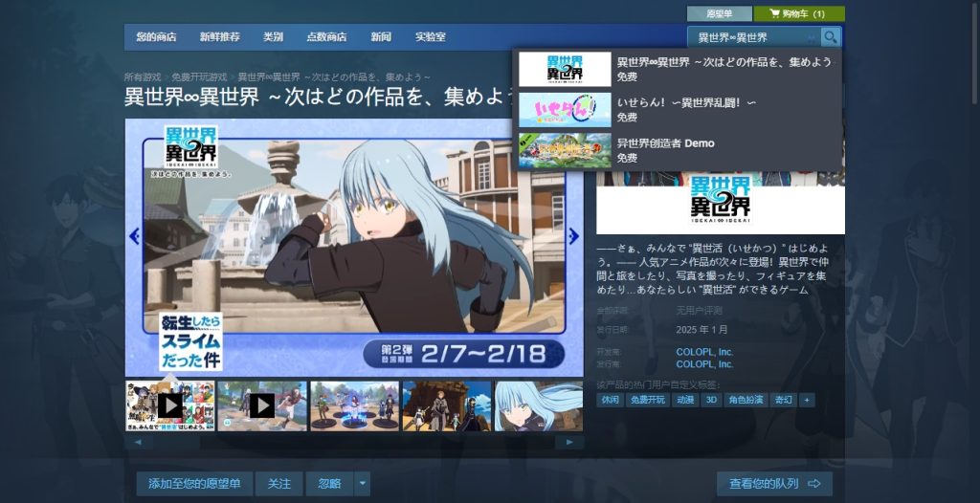The height and width of the screenshot is (503, 980).
Task: Click 查看您的队列 button
Action: click(x=774, y=484)
